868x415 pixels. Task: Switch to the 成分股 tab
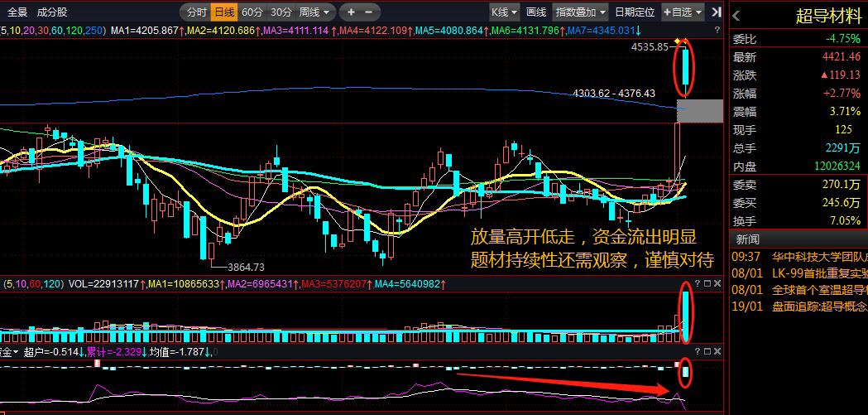[52, 12]
